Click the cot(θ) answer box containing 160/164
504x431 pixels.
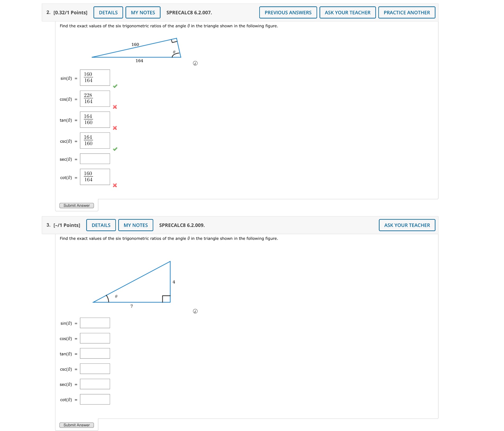[x=95, y=177]
